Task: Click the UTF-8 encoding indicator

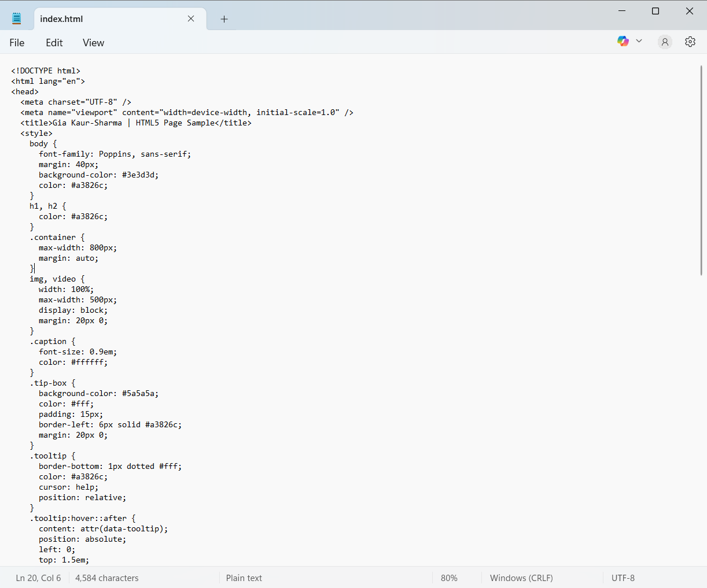Action: click(623, 578)
